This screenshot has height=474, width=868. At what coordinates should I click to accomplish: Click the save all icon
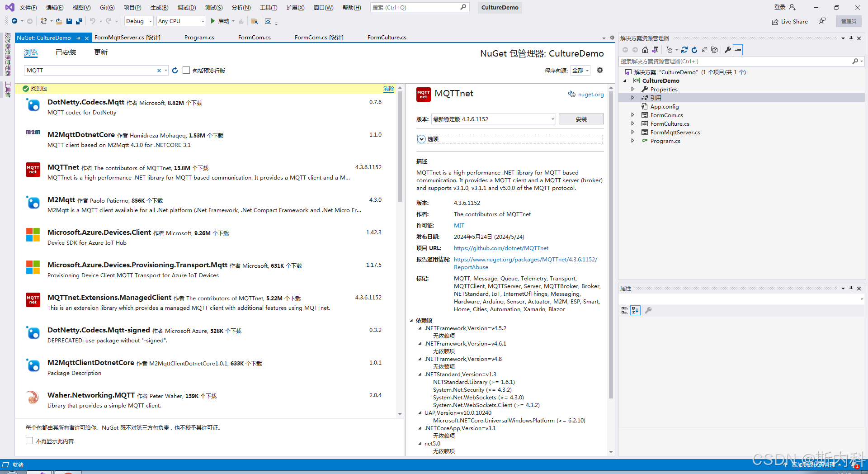point(79,21)
